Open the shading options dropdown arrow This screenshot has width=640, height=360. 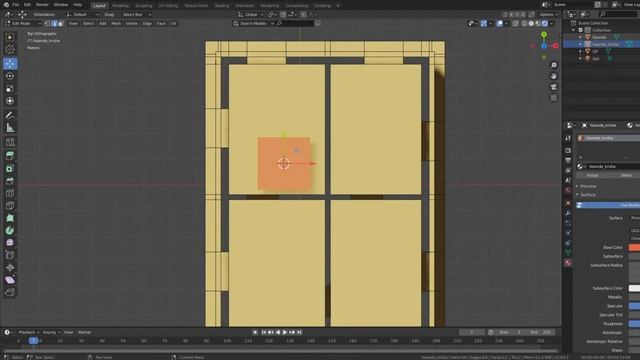(x=552, y=24)
